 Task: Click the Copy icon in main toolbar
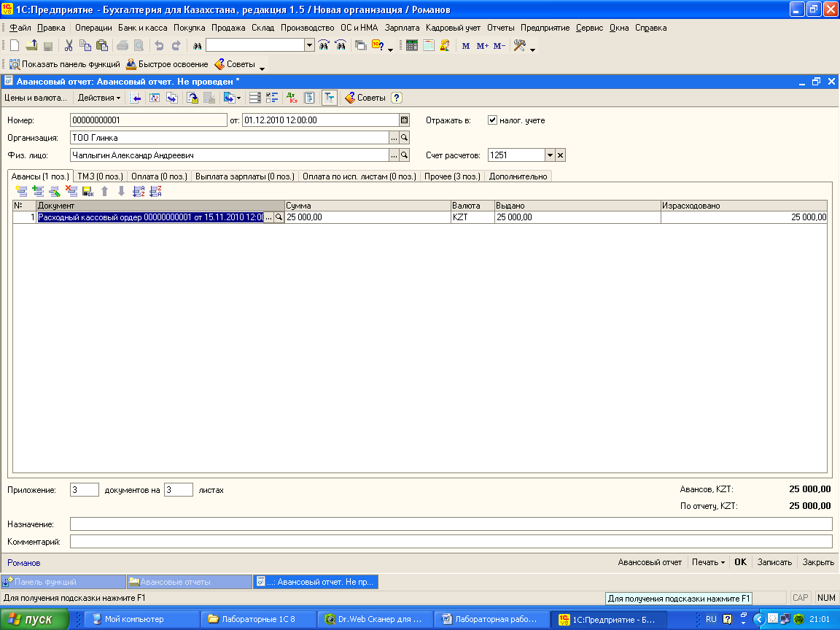pyautogui.click(x=85, y=46)
